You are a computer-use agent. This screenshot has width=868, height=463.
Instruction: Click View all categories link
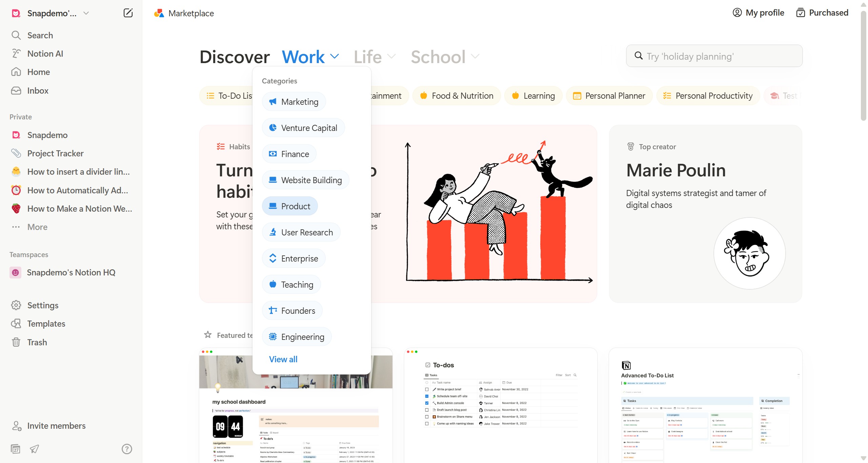283,359
